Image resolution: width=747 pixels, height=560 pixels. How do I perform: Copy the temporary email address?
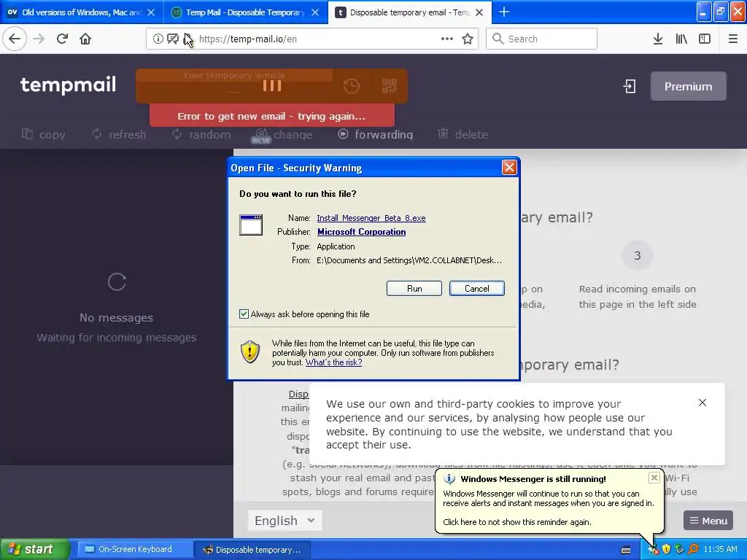pos(43,134)
